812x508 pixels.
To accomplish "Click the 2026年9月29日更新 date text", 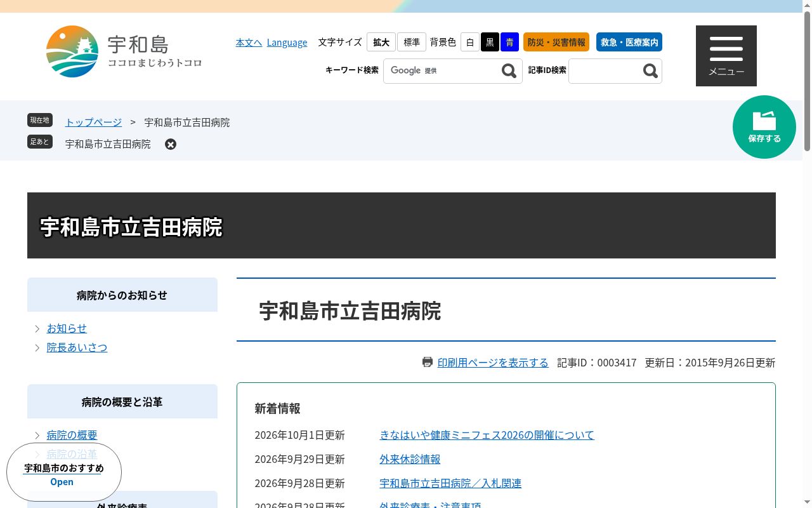I will coord(299,459).
